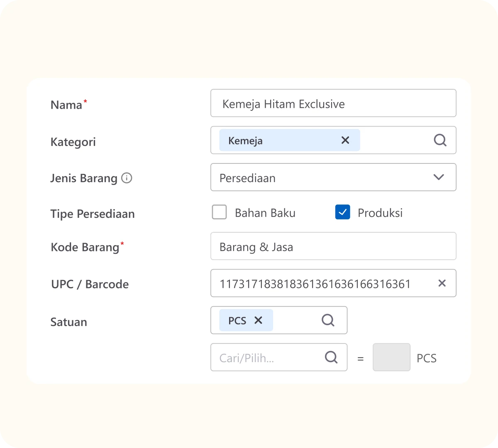Click the search icon in Kategori field
The height and width of the screenshot is (448, 498).
click(440, 140)
